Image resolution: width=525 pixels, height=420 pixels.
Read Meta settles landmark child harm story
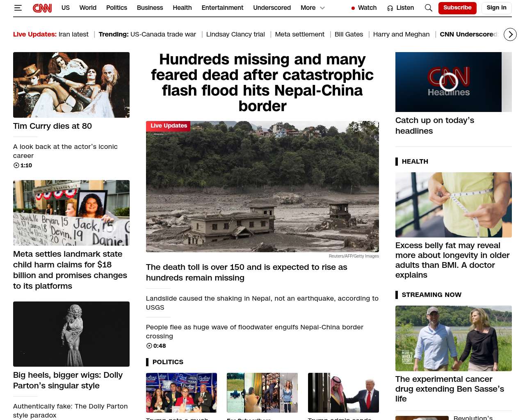pos(70,270)
